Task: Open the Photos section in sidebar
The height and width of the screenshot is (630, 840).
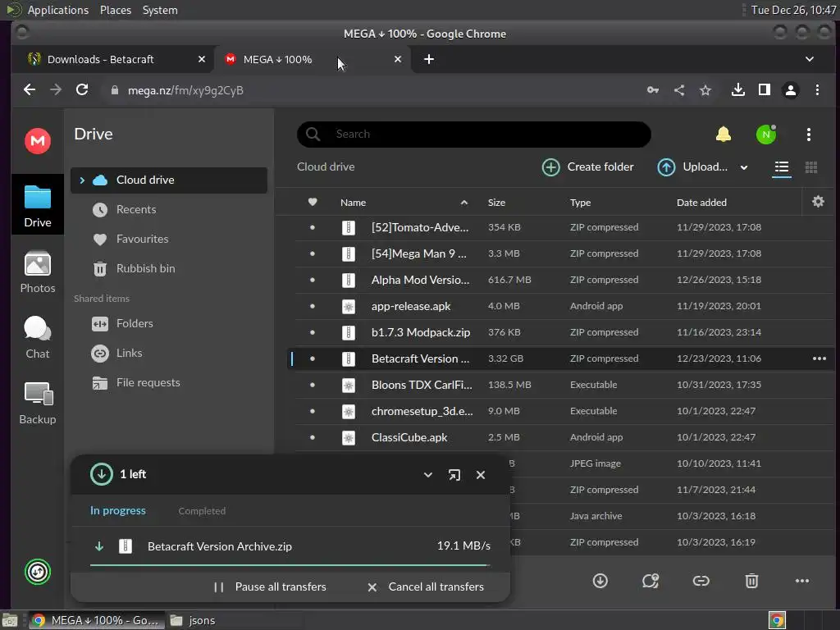Action: point(38,272)
